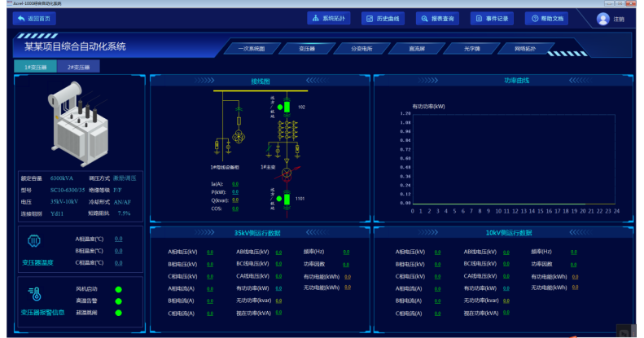This screenshot has height=338, width=644.
Task: Click the Q(kvar) value 0.0
Action: click(235, 200)
